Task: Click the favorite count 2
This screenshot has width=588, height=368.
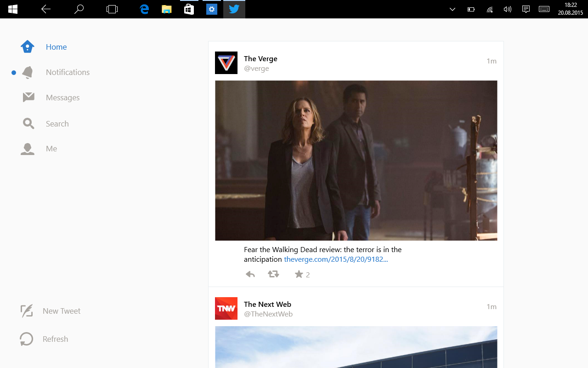Action: point(308,275)
